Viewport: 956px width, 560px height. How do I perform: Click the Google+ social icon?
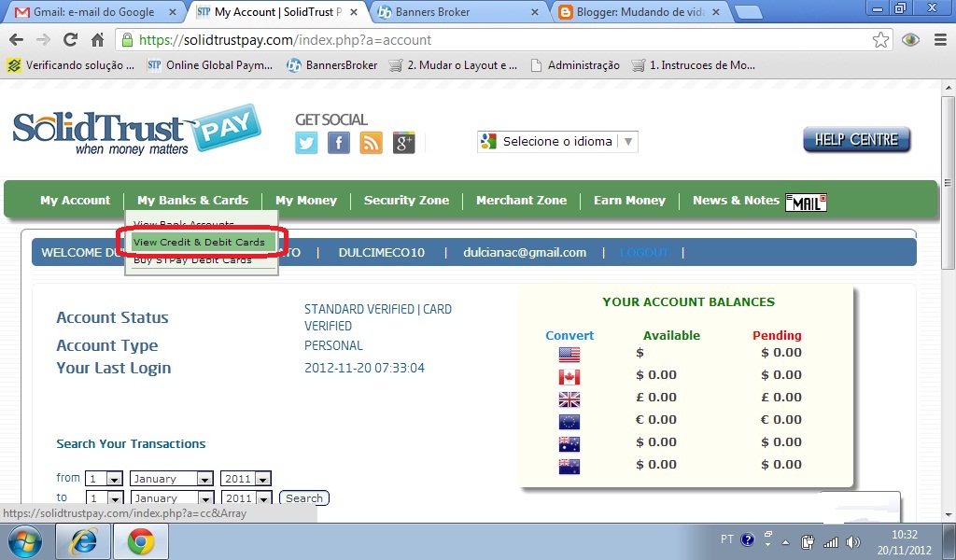click(x=403, y=143)
